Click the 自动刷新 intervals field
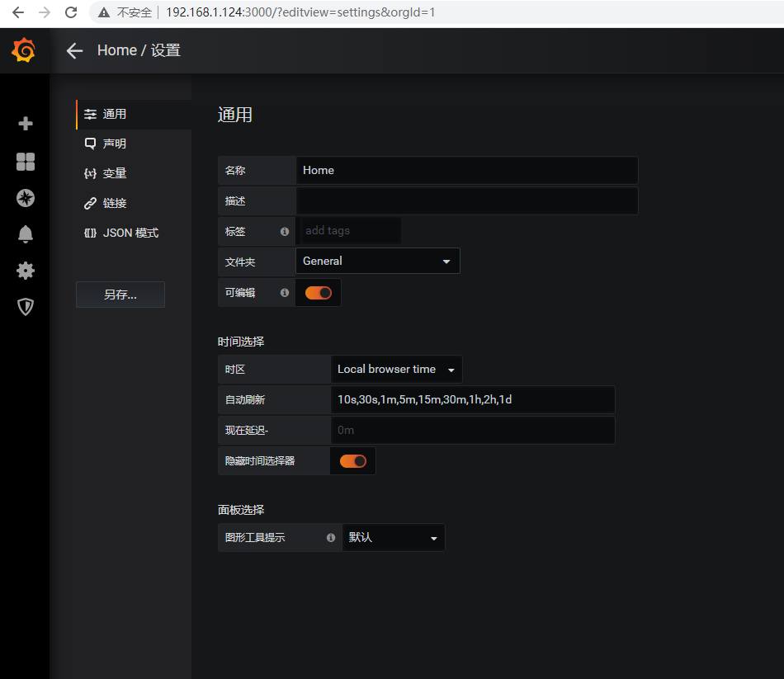 click(x=473, y=399)
